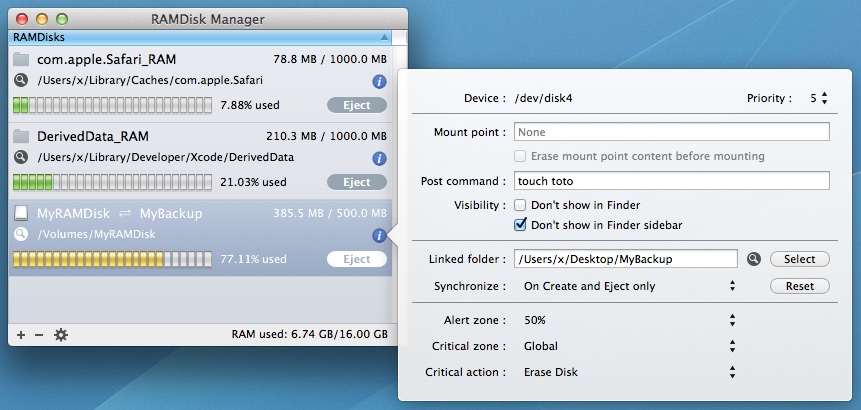Click the /Volumes/MyRAMDisk path text
861x410 pixels.
(96, 234)
